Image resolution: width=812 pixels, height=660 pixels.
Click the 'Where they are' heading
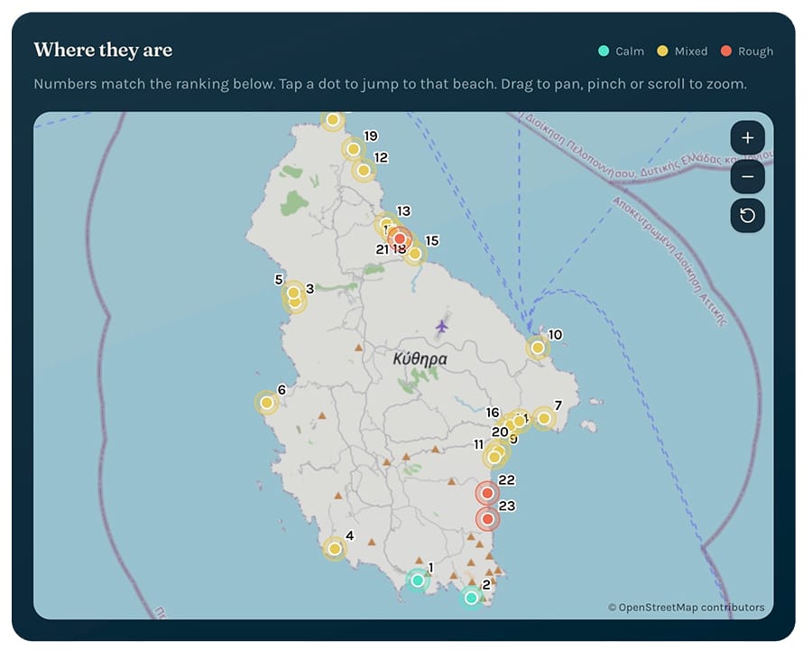pyautogui.click(x=104, y=51)
